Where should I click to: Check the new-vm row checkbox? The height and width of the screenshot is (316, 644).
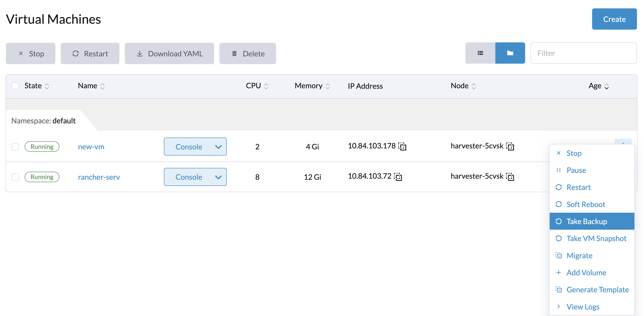point(15,147)
